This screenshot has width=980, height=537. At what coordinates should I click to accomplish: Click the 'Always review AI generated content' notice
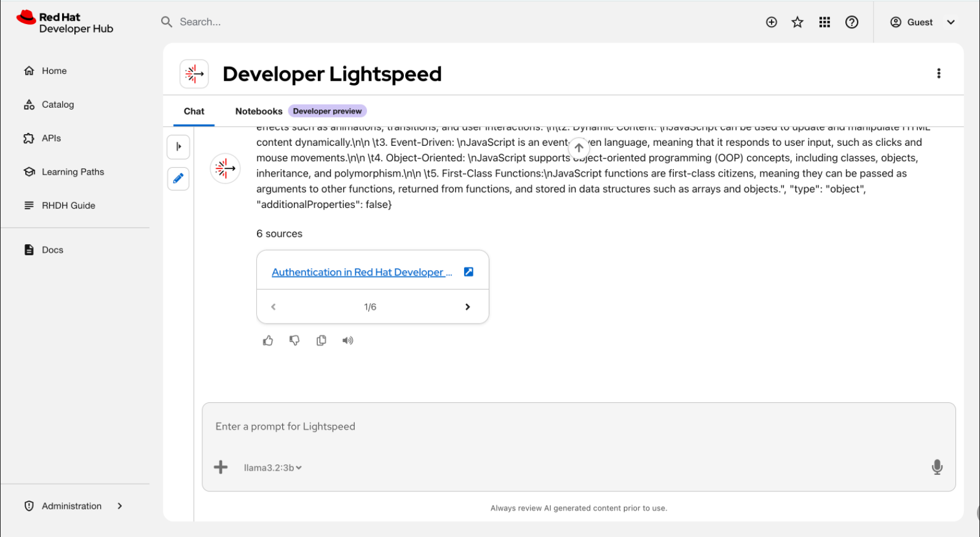coord(579,508)
